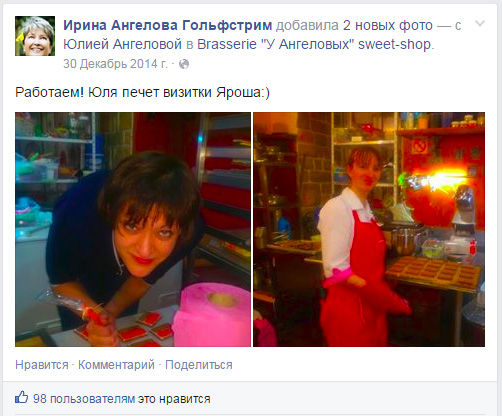Click the thumbs-up likes icon
Viewport: 502px width, 416px height.
22,397
